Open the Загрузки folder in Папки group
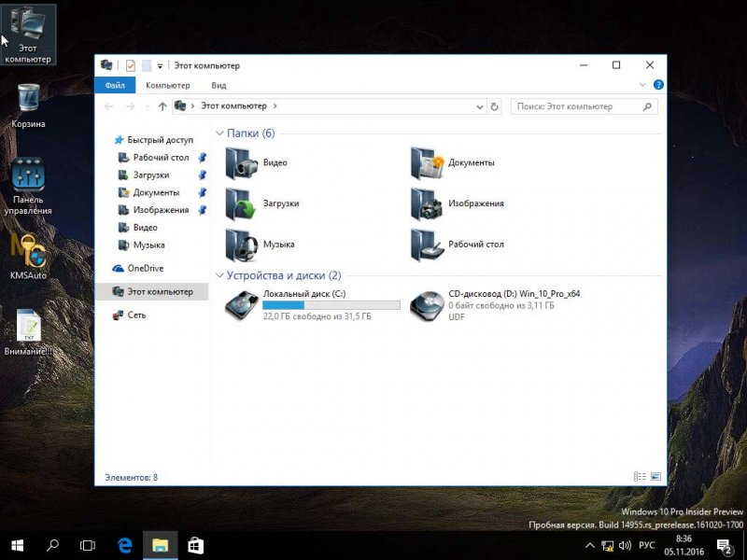Image resolution: width=747 pixels, height=560 pixels. [242, 203]
